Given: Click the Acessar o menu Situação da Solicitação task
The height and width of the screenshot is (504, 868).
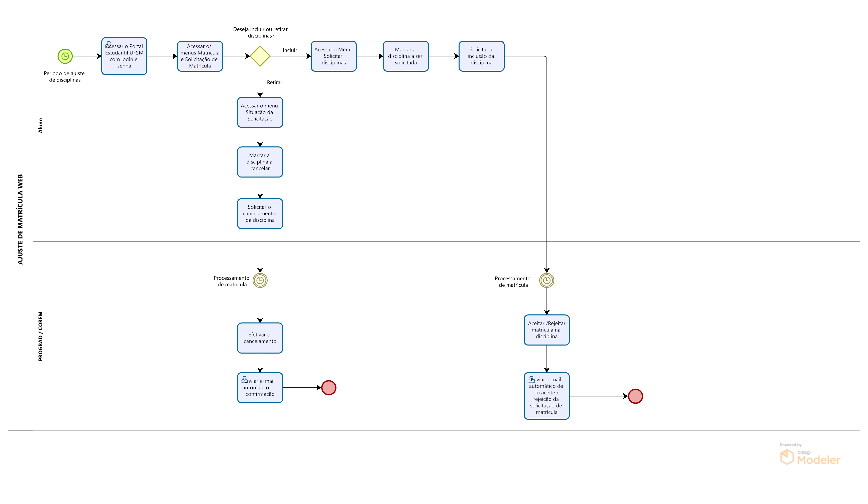Looking at the screenshot, I should click(260, 112).
